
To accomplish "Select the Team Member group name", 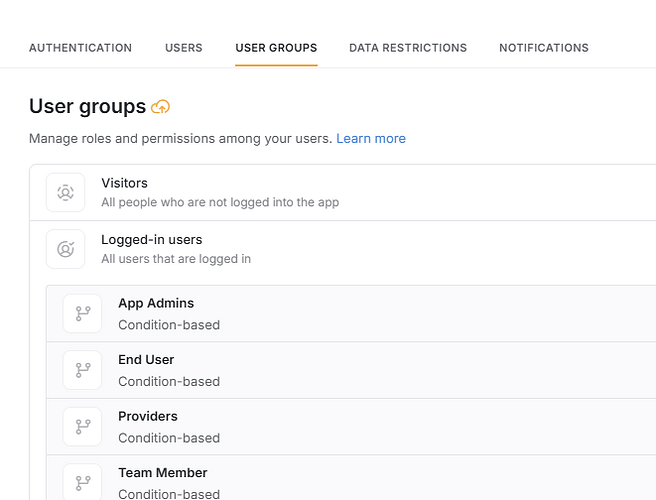I will (163, 473).
